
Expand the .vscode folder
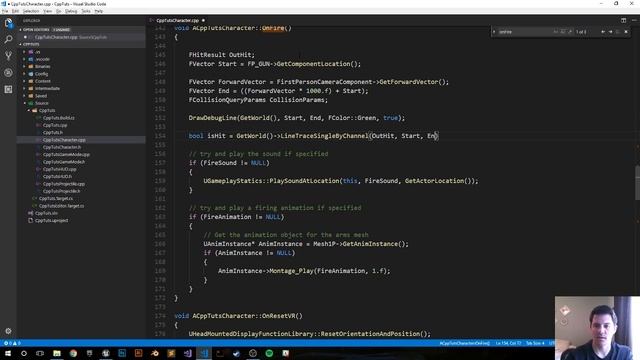(42, 59)
